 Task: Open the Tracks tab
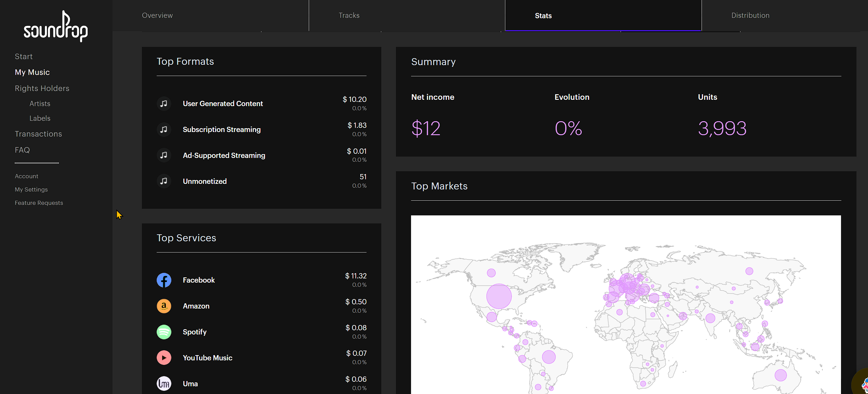tap(349, 15)
